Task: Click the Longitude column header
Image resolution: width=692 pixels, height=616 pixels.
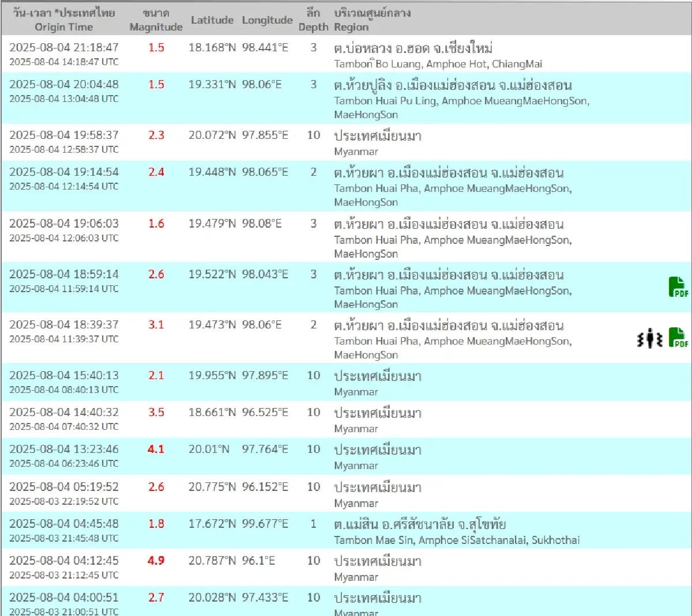Action: click(267, 20)
